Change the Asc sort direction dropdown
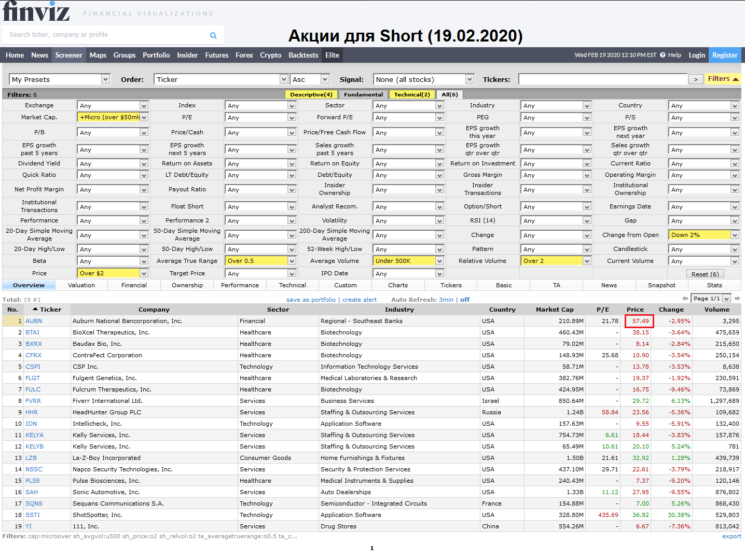This screenshot has height=560, width=745. [310, 79]
